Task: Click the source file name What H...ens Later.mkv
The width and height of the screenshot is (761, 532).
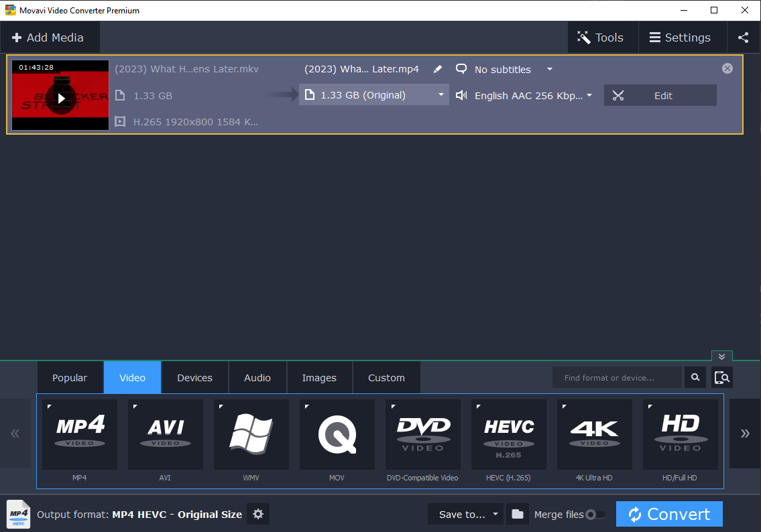Action: pos(186,69)
